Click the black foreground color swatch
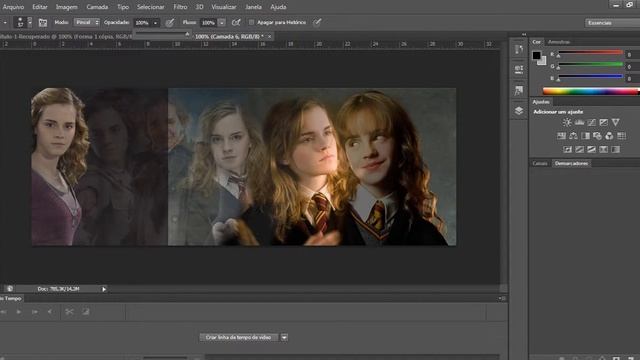The image size is (640, 360). coord(536,56)
